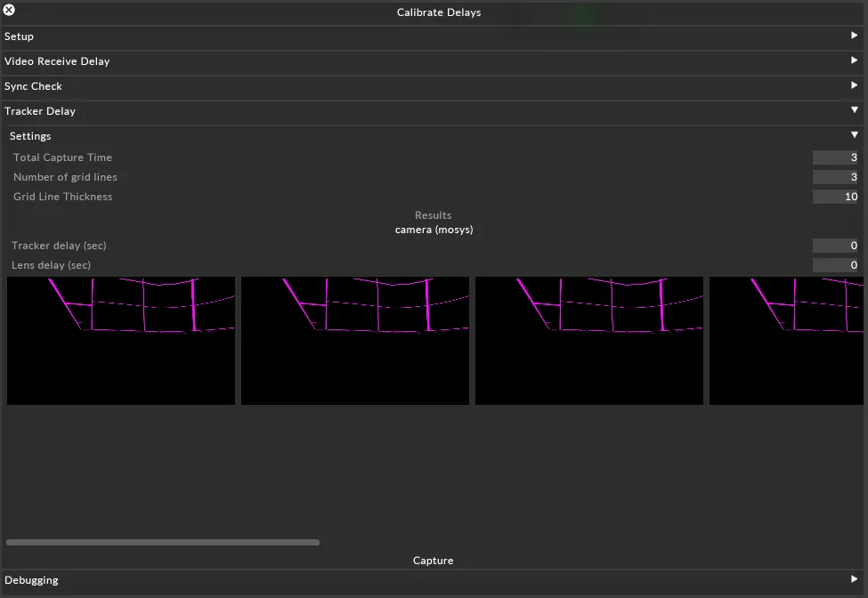Close the Calibrate Delays window
The image size is (868, 598).
11,10
